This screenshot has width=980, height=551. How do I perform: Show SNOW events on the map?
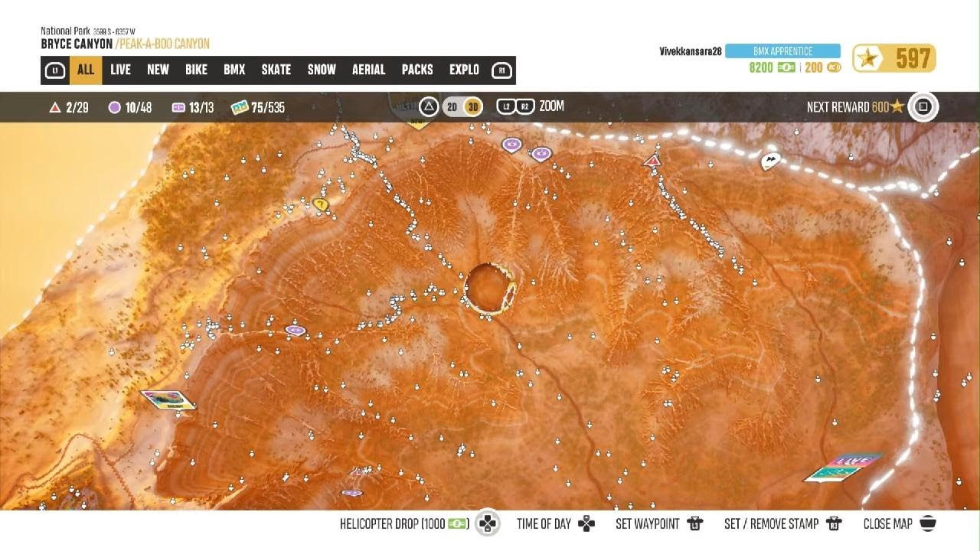(322, 70)
